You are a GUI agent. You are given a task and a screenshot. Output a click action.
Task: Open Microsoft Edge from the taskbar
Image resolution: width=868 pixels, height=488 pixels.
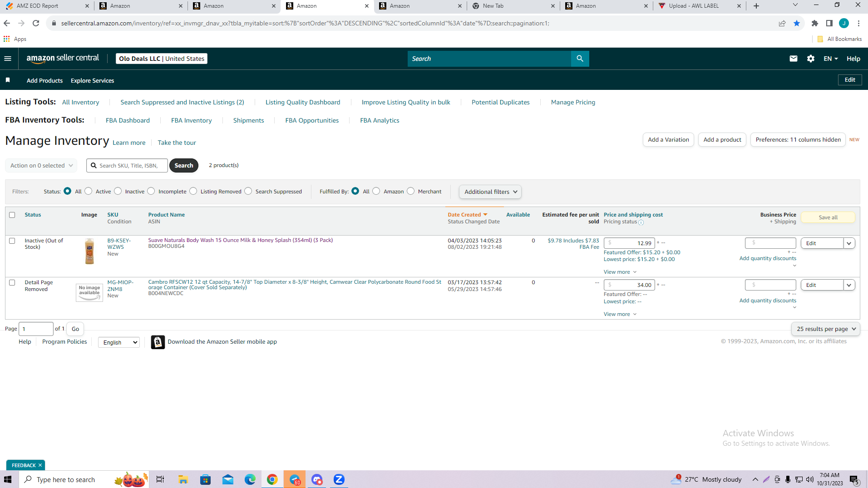click(x=250, y=479)
